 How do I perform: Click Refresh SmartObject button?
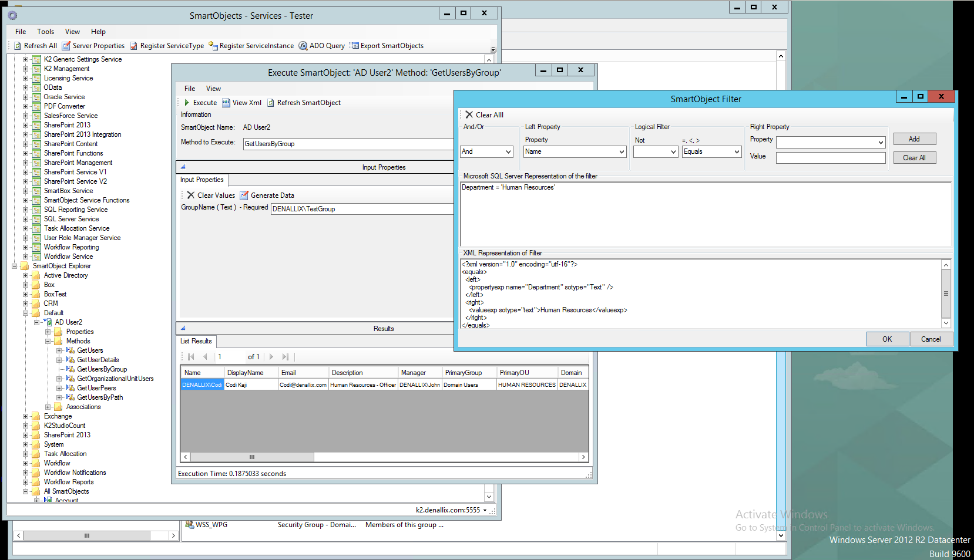(x=304, y=103)
